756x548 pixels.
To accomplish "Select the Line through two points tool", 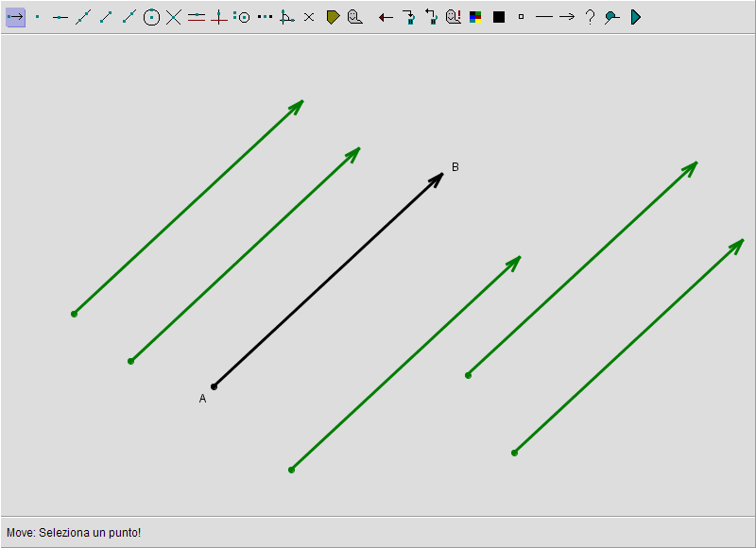I will pos(83,17).
